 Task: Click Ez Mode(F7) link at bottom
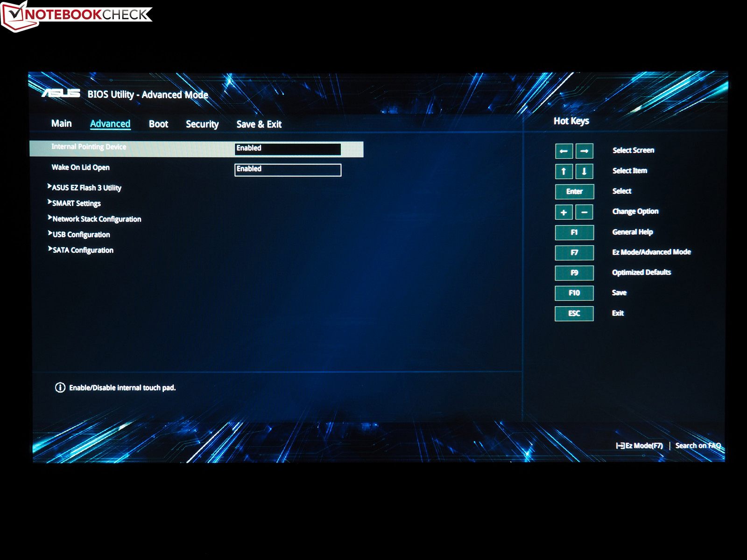640,446
